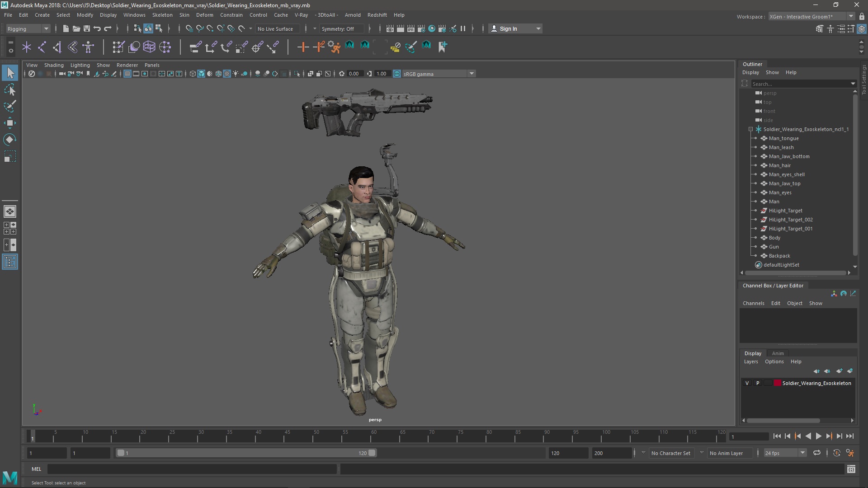Play the animation forwards
This screenshot has width=868, height=488.
(818, 436)
